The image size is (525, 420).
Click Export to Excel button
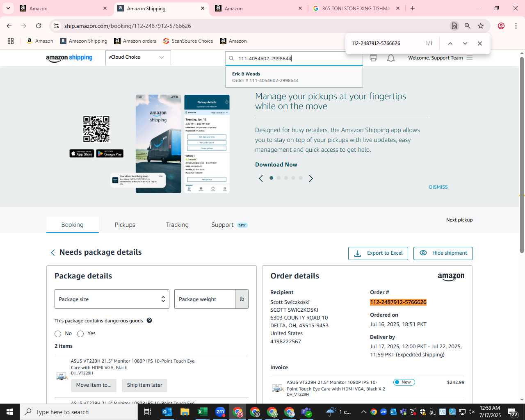click(x=378, y=253)
